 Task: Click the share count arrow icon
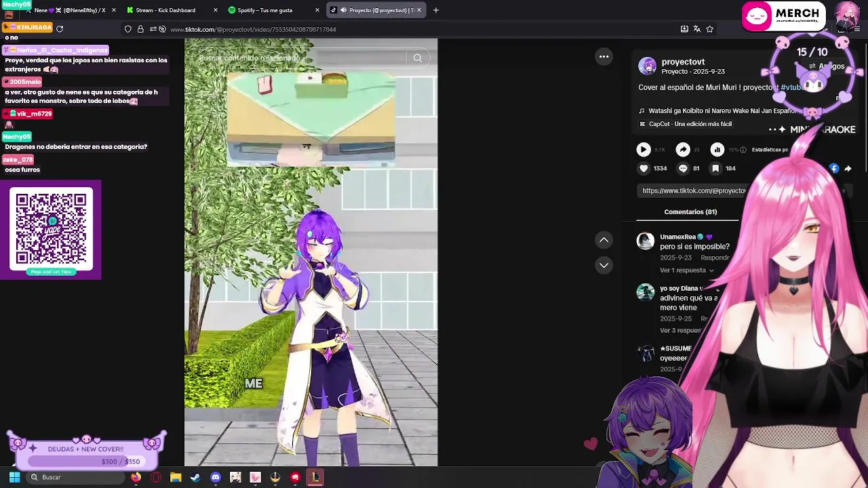tap(683, 149)
